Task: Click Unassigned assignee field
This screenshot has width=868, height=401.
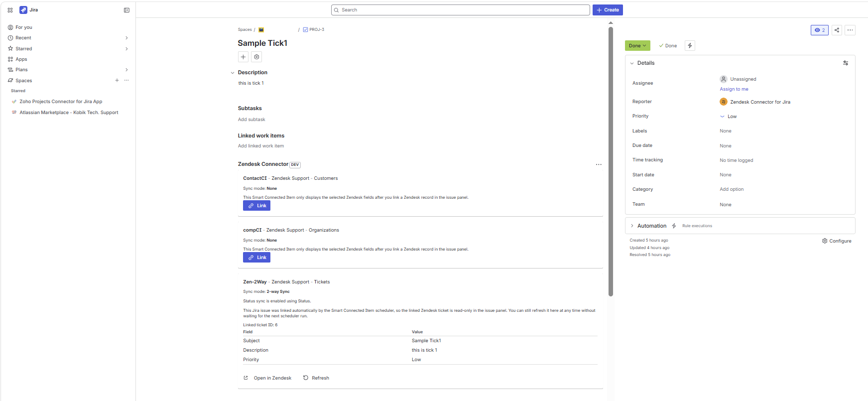Action: [738, 79]
